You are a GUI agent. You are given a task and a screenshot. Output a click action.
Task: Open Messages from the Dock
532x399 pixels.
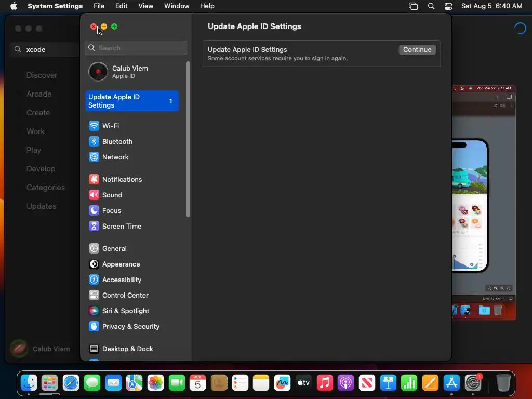[x=92, y=383]
